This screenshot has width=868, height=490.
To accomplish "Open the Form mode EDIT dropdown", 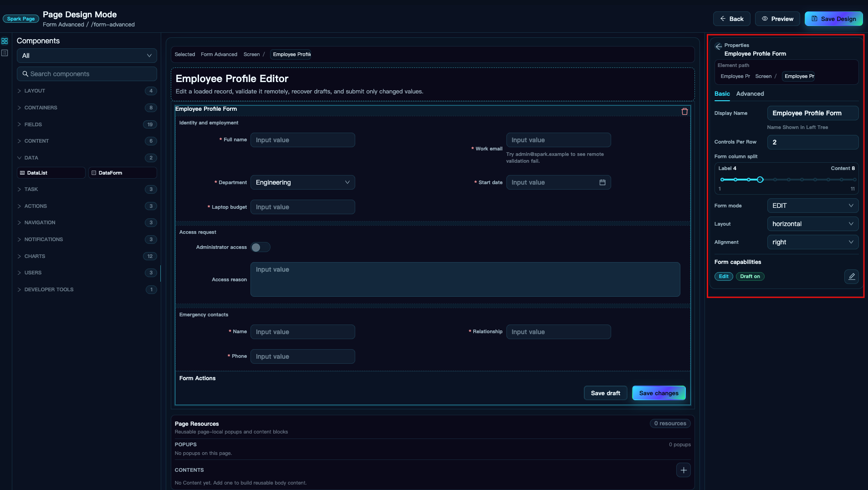I will click(813, 206).
